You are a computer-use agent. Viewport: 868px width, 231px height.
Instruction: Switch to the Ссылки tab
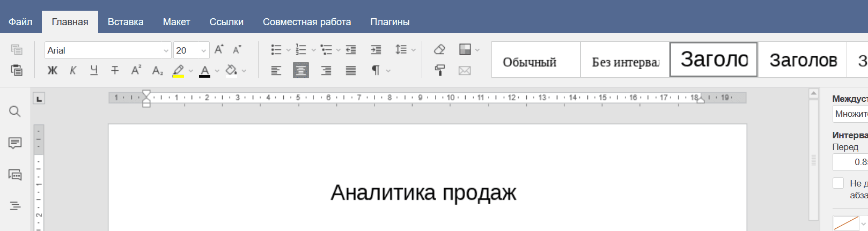[x=226, y=22]
